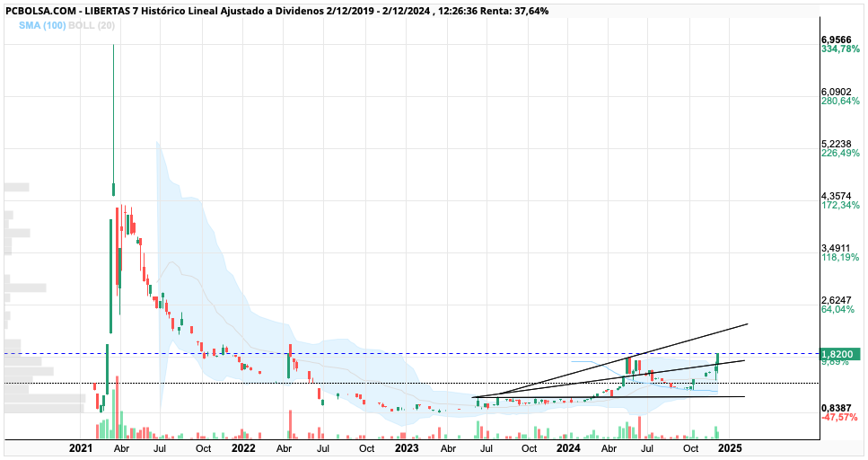Click the 4,3574 price axis label
This screenshot has height=460, width=868.
click(x=837, y=196)
